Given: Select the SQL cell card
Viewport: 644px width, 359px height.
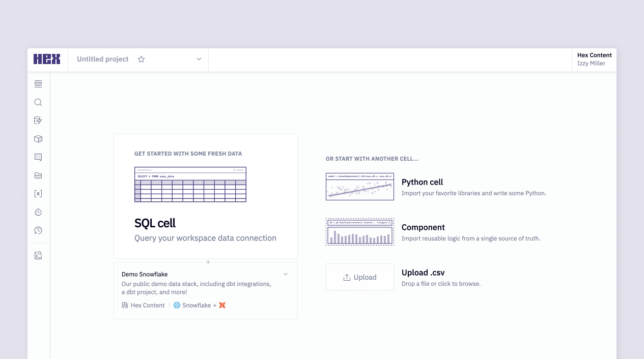Looking at the screenshot, I should (x=206, y=196).
